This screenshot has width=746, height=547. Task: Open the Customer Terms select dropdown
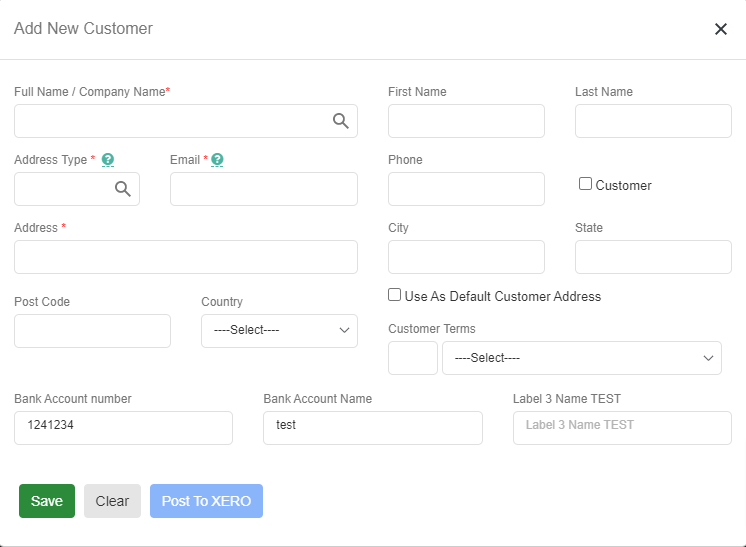[x=581, y=358]
